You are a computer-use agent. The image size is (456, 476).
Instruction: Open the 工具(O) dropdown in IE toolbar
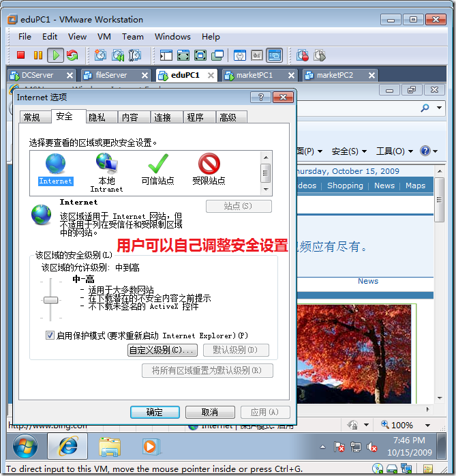[x=395, y=151]
